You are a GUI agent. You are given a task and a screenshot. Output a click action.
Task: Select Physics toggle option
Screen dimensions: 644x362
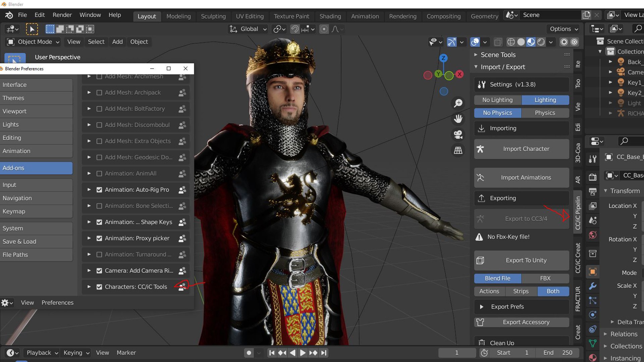545,113
